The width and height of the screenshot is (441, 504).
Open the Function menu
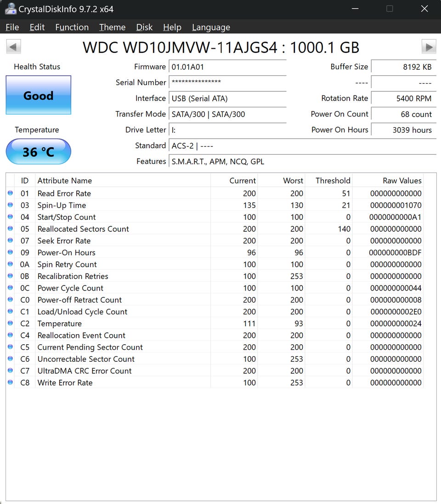(x=72, y=28)
